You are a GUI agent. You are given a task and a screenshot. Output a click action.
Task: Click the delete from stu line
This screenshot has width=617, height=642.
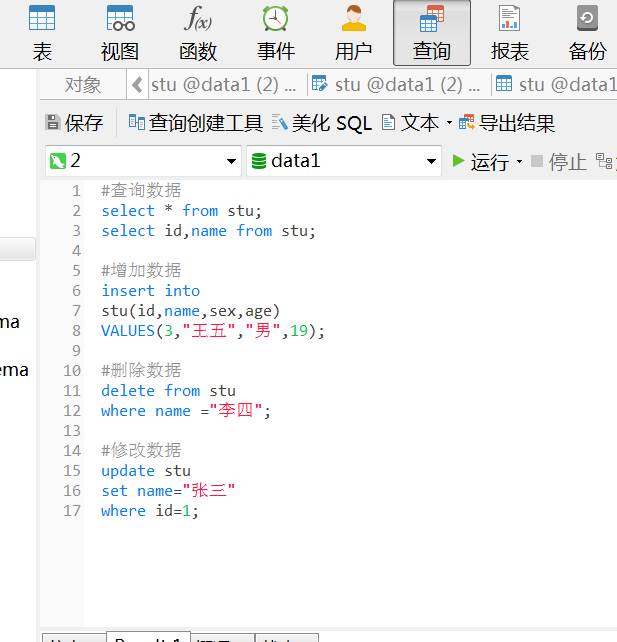(168, 391)
